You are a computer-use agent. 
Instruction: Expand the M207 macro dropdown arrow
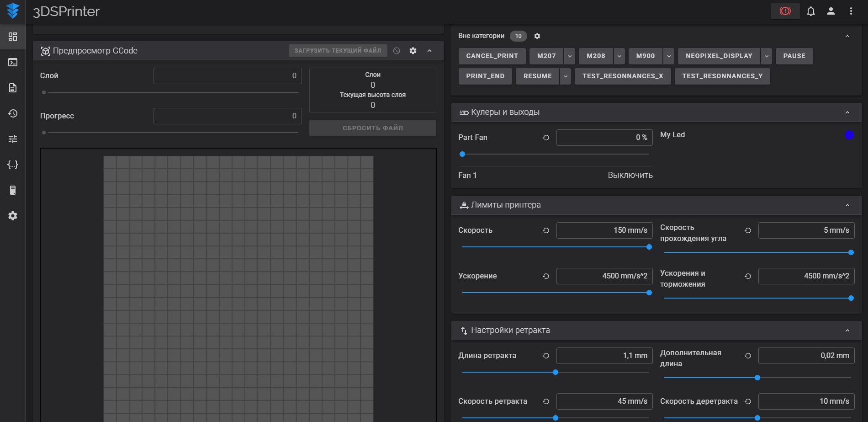570,56
